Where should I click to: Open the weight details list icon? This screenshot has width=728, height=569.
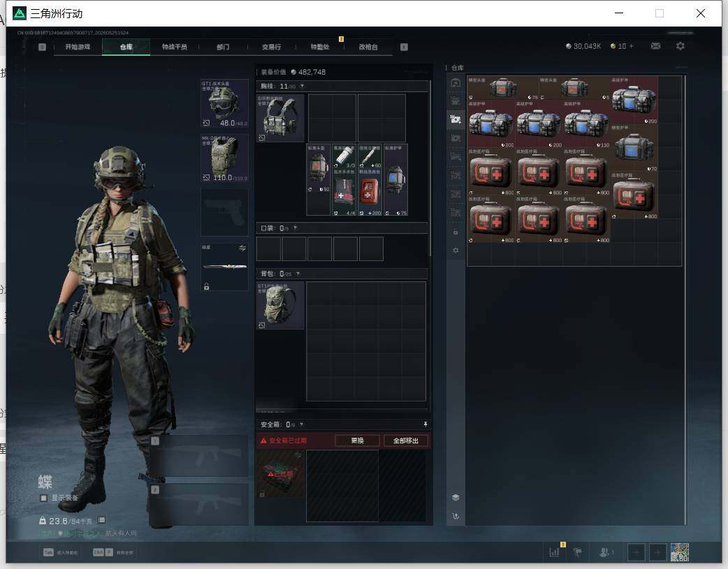102,520
